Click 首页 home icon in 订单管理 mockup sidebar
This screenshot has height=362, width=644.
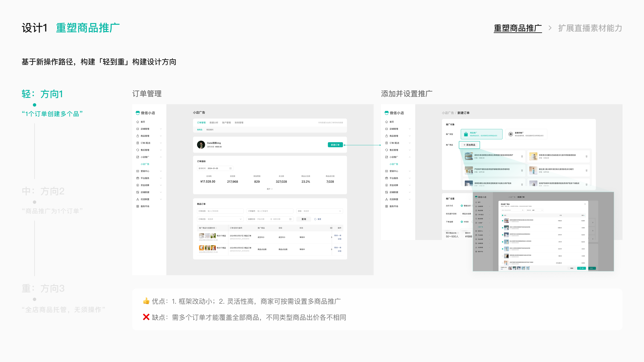click(138, 122)
